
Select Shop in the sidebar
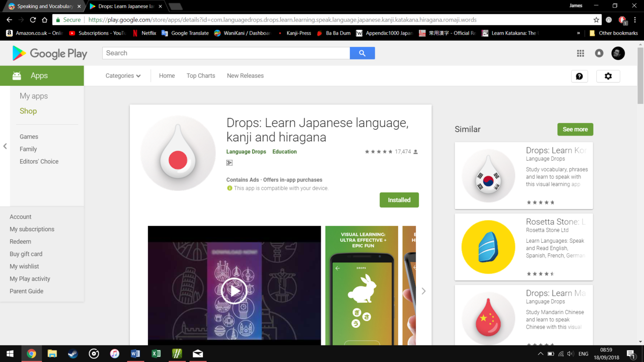(28, 111)
